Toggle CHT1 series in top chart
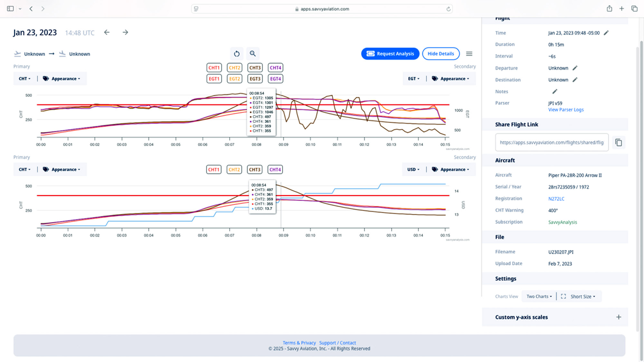 214,68
